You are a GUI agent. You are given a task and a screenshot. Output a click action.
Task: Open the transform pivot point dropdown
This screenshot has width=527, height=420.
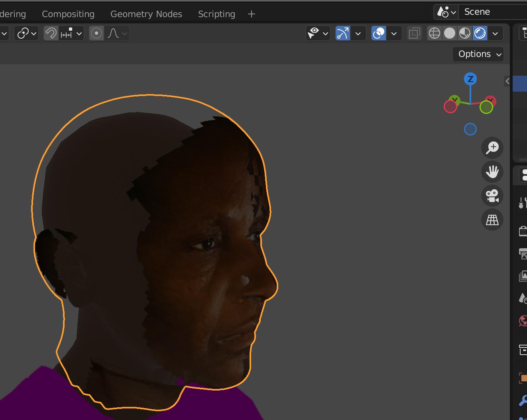(x=27, y=33)
